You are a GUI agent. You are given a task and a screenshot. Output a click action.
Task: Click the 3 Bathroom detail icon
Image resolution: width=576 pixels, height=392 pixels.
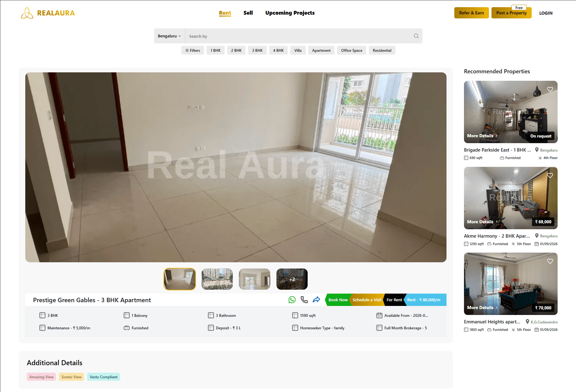[x=211, y=315]
